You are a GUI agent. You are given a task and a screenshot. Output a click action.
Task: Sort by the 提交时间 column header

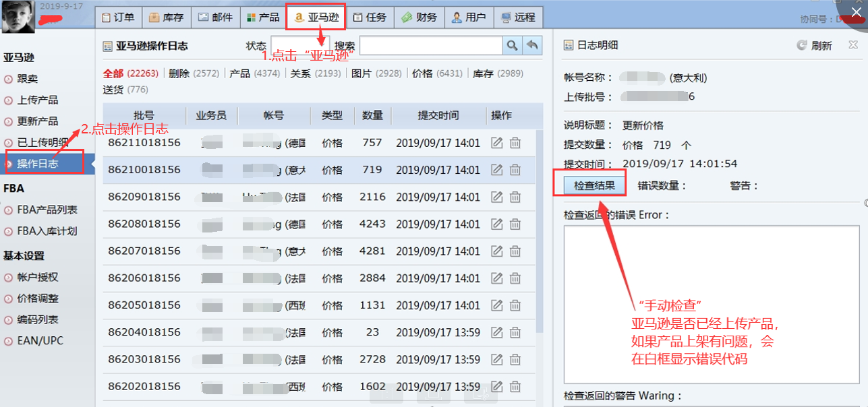pyautogui.click(x=438, y=115)
